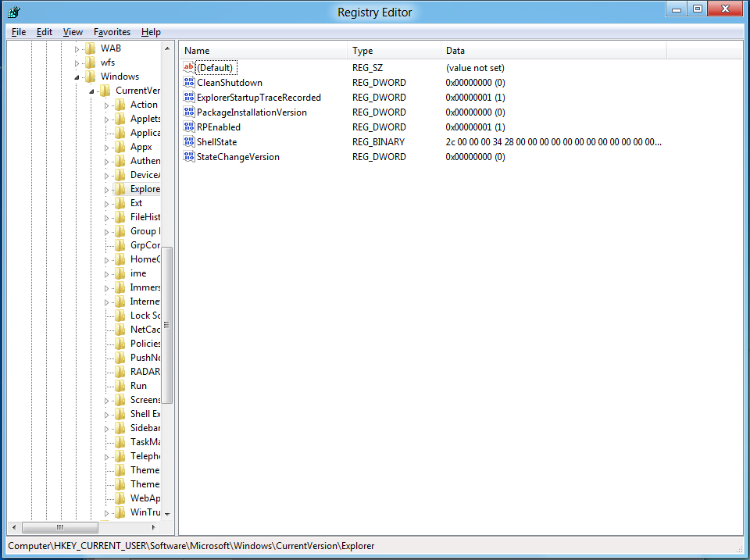Collapse the Windows tree node
The width and height of the screenshot is (750, 560).
click(x=77, y=77)
